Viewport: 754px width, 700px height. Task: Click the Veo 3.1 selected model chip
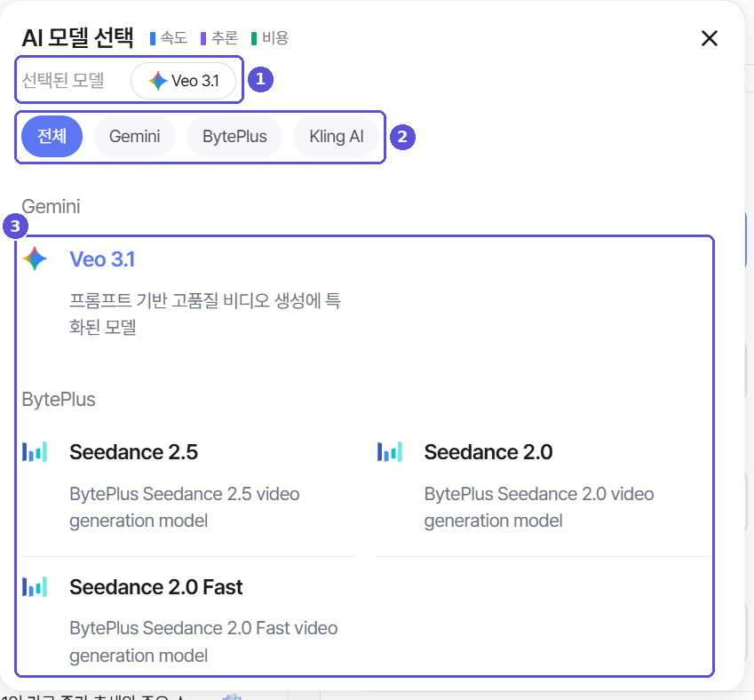(x=183, y=81)
